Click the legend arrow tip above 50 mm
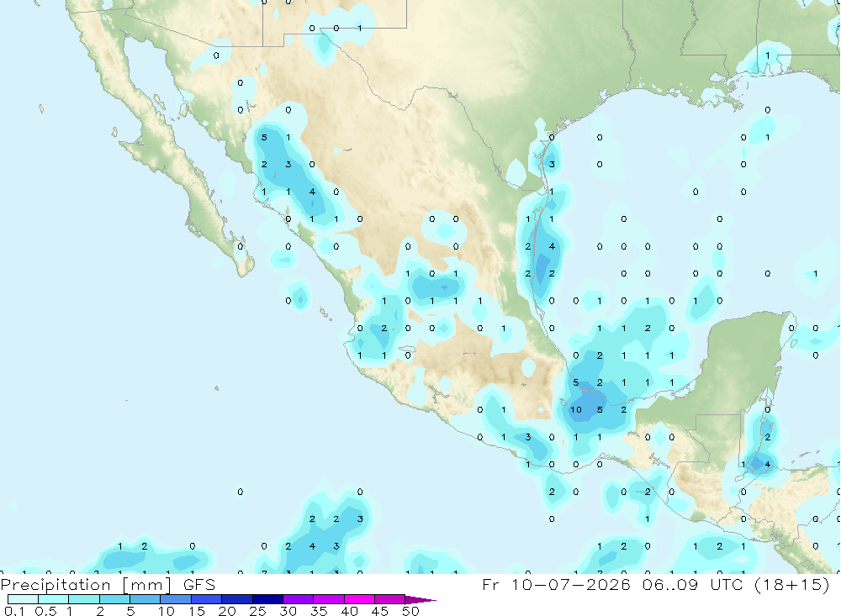The image size is (841, 616). [x=420, y=600]
